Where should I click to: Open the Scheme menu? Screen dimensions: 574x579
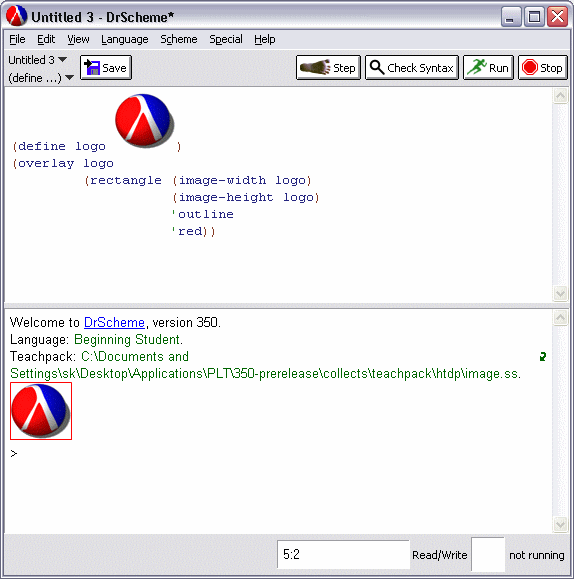(x=178, y=39)
